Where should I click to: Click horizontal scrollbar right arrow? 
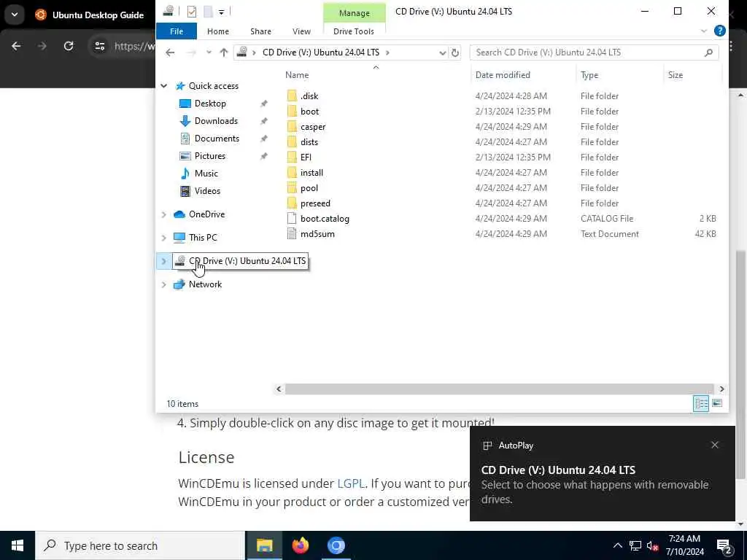(721, 389)
